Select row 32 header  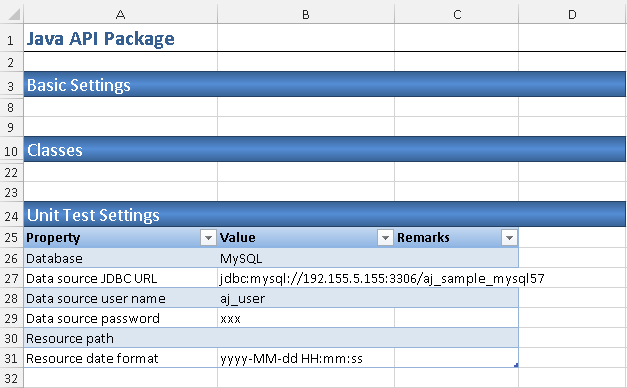[11, 378]
